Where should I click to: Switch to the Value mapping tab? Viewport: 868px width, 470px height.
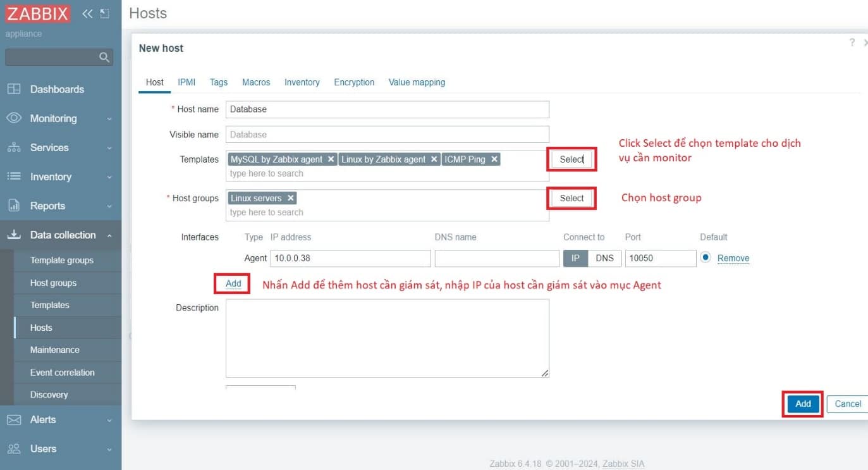(x=417, y=82)
